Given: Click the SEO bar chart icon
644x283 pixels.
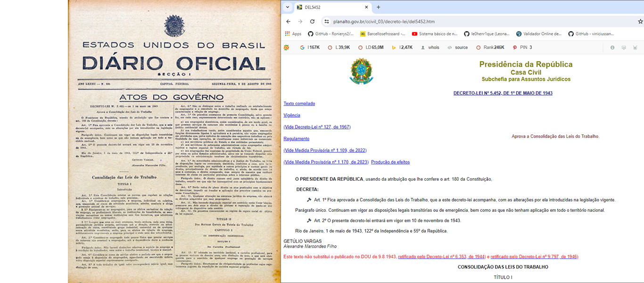Looking at the screenshot, I should (635, 48).
